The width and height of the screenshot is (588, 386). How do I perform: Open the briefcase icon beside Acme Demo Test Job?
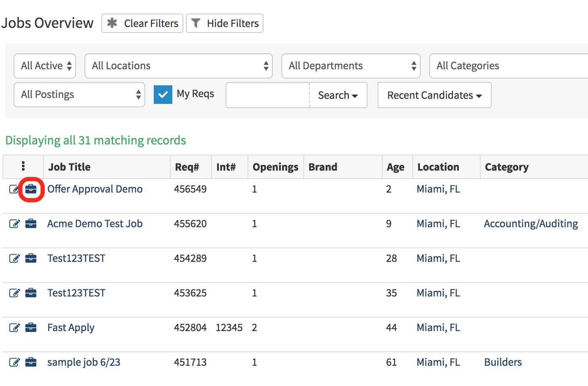click(31, 223)
